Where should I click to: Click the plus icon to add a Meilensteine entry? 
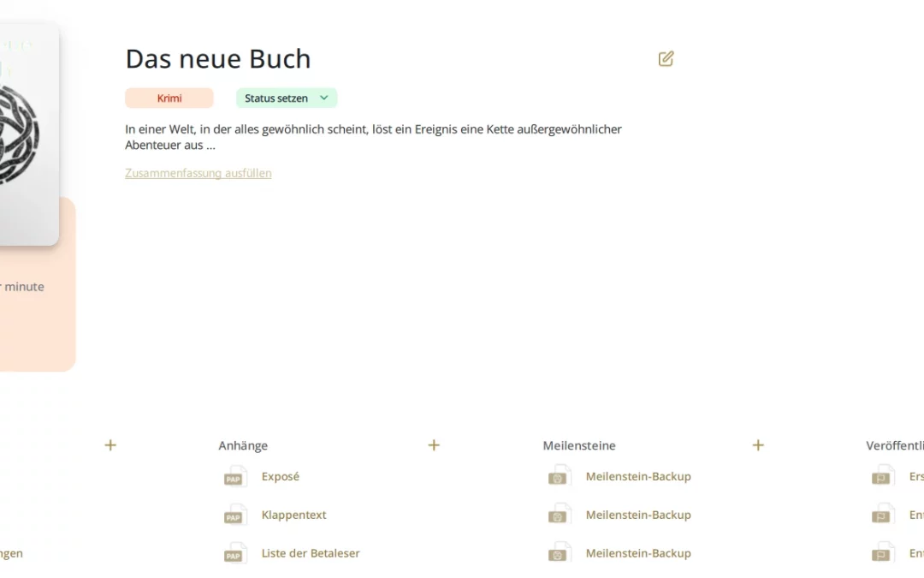(x=757, y=445)
